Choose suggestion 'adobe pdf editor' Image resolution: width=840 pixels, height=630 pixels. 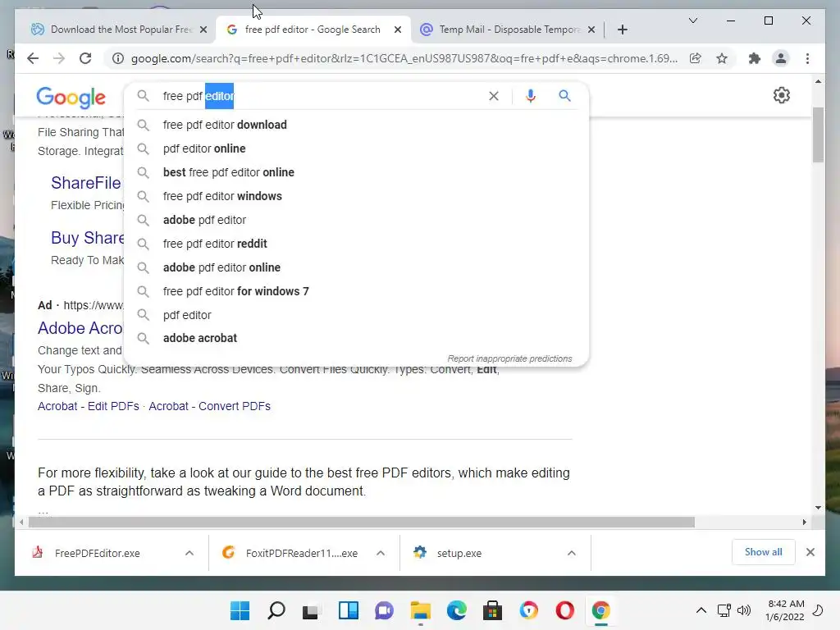(356, 220)
